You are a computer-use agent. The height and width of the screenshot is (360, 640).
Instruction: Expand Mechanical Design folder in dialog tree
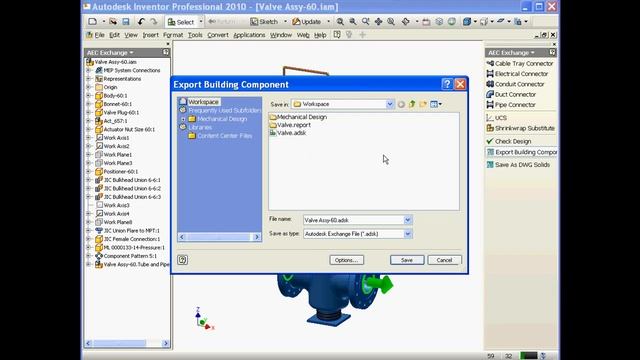[x=183, y=119]
